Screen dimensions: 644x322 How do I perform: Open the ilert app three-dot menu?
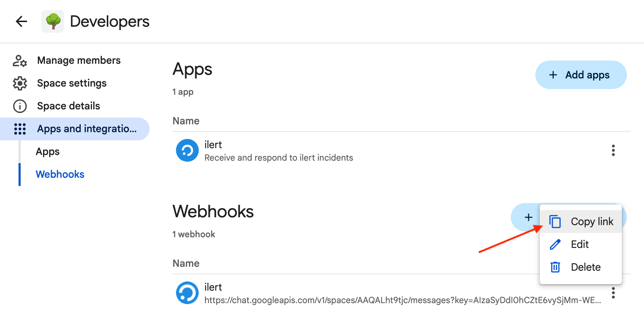(x=613, y=150)
